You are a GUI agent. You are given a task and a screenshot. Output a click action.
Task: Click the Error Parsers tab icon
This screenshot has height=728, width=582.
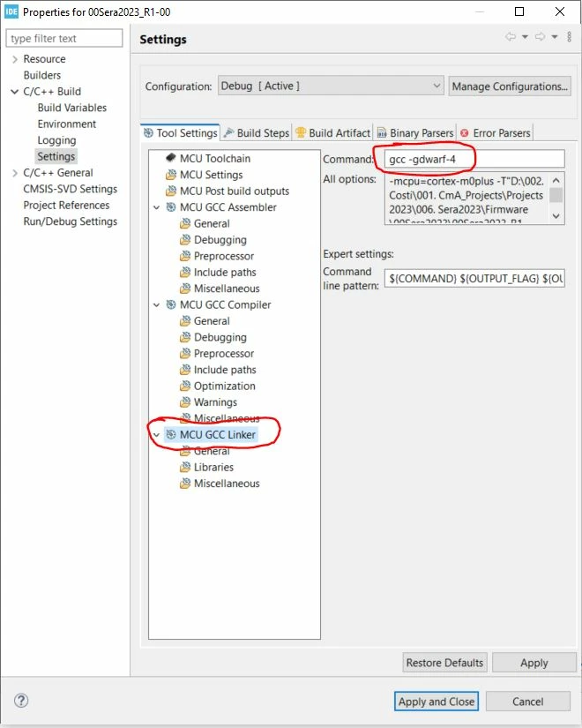click(464, 132)
